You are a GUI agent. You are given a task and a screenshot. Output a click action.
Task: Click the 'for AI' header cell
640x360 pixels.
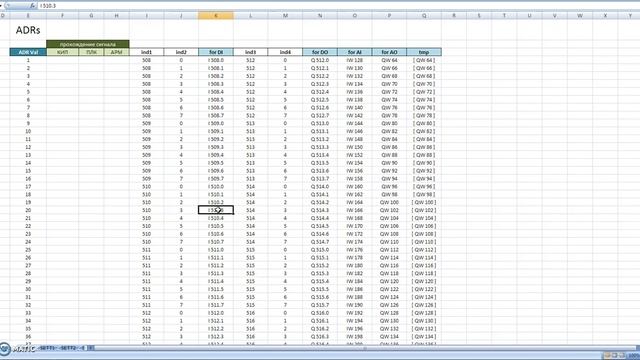(355, 52)
